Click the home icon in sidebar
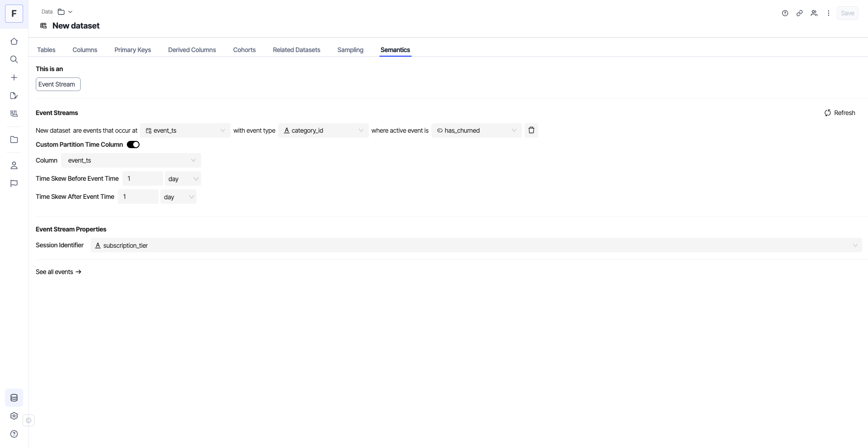Image resolution: width=868 pixels, height=448 pixels. [x=14, y=41]
